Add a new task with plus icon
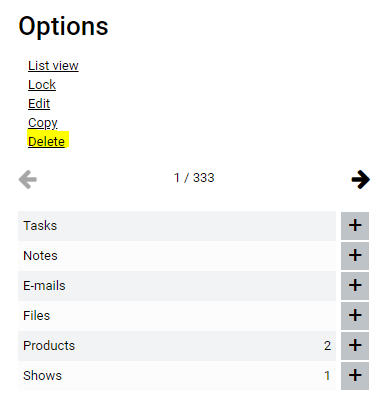The height and width of the screenshot is (408, 384). (x=355, y=226)
